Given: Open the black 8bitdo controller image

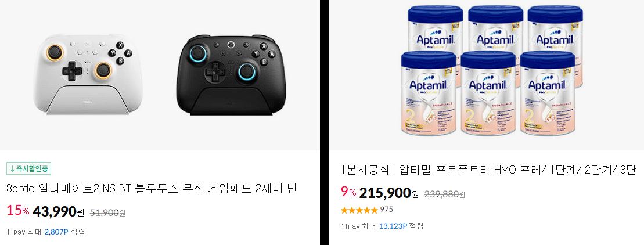Looking at the screenshot, I should (228, 75).
